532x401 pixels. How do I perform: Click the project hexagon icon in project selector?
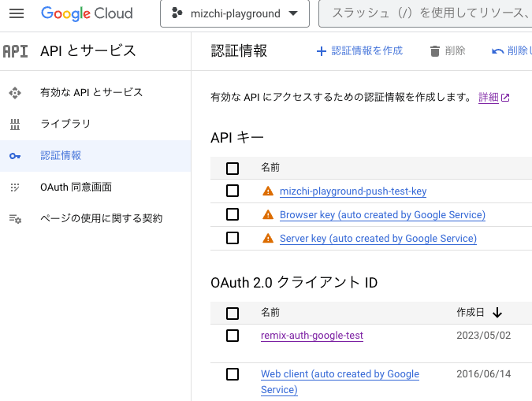177,13
